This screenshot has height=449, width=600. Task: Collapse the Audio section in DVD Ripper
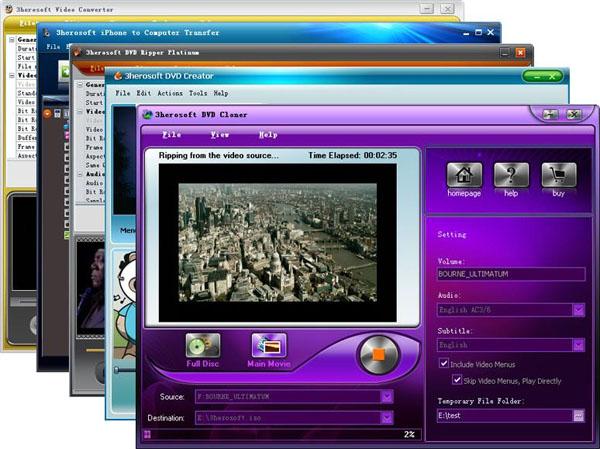80,174
